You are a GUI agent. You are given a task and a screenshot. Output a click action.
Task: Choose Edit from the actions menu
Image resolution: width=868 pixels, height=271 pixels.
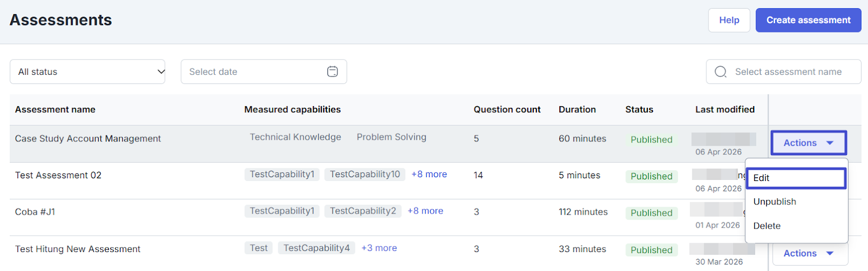coord(796,178)
